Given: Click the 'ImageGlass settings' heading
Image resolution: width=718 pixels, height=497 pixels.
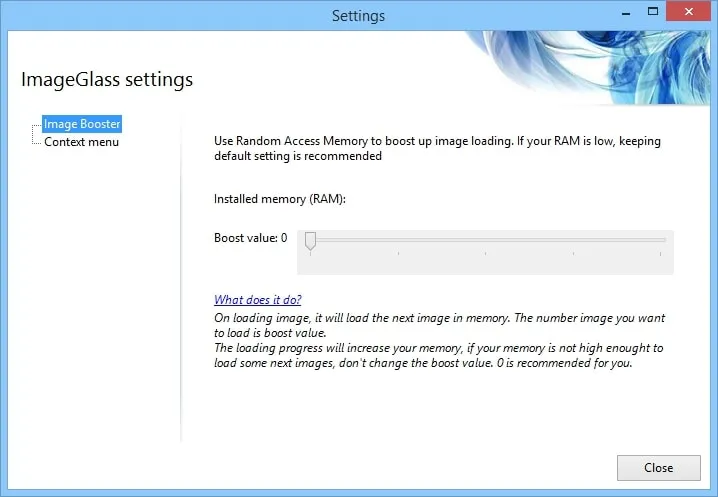Looking at the screenshot, I should 107,79.
